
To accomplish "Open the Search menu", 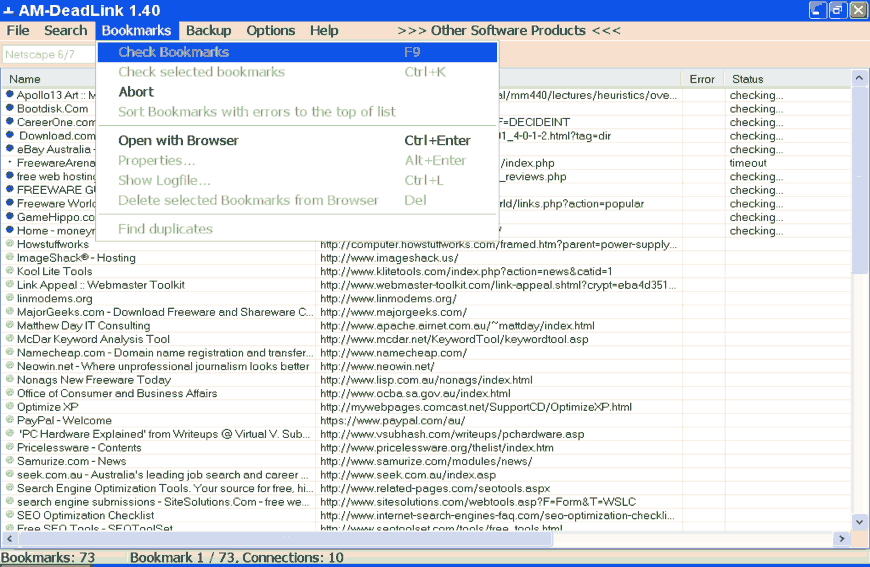I will 65,31.
